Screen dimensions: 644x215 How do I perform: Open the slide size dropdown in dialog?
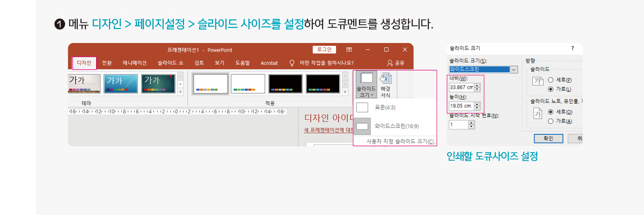click(x=514, y=69)
